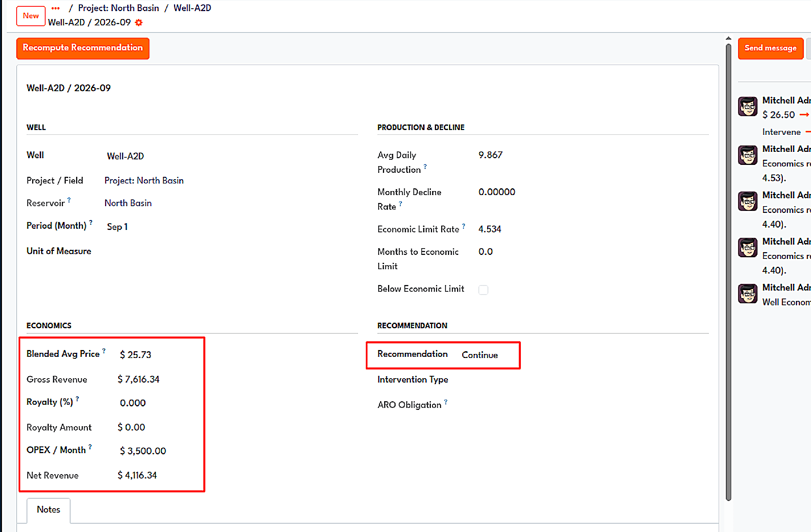Click the Reservoir value North Basin
The width and height of the screenshot is (811, 532).
click(x=128, y=203)
